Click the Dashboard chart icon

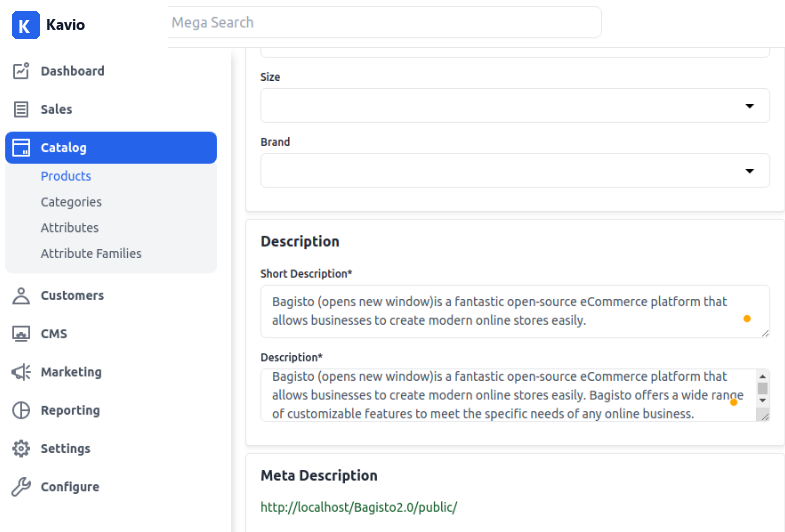click(x=21, y=71)
